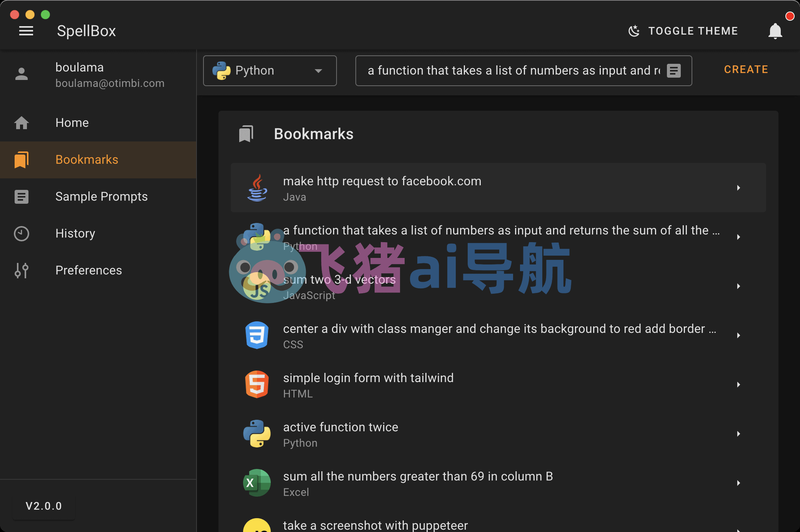Open the facebook.com http request bookmark

tap(498, 188)
